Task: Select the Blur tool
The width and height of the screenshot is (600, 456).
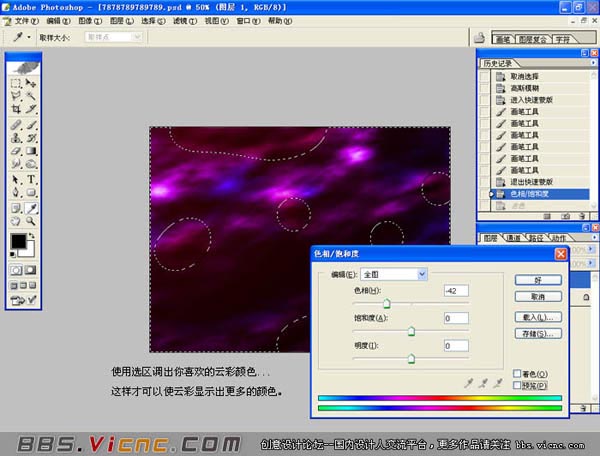Action: point(16,164)
